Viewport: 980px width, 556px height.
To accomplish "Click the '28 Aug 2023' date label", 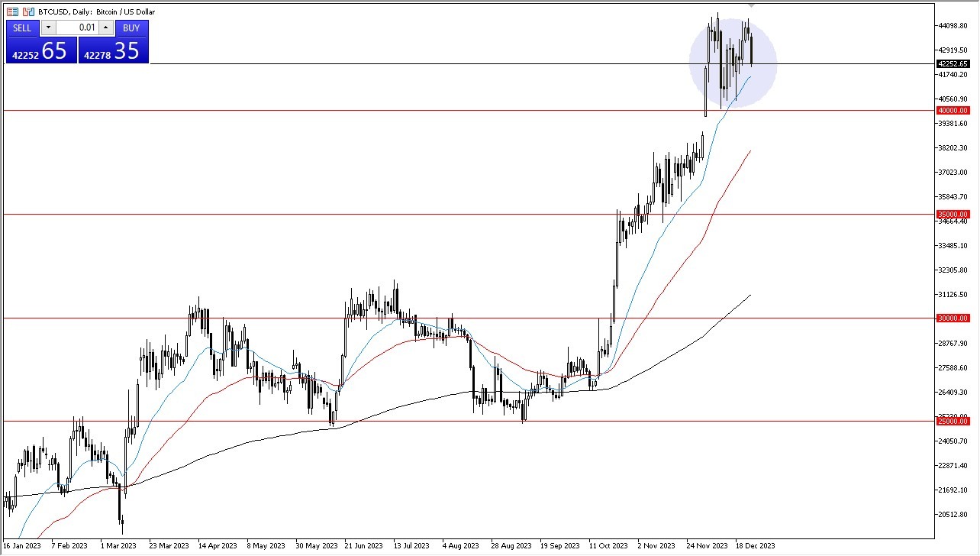I will 511,546.
